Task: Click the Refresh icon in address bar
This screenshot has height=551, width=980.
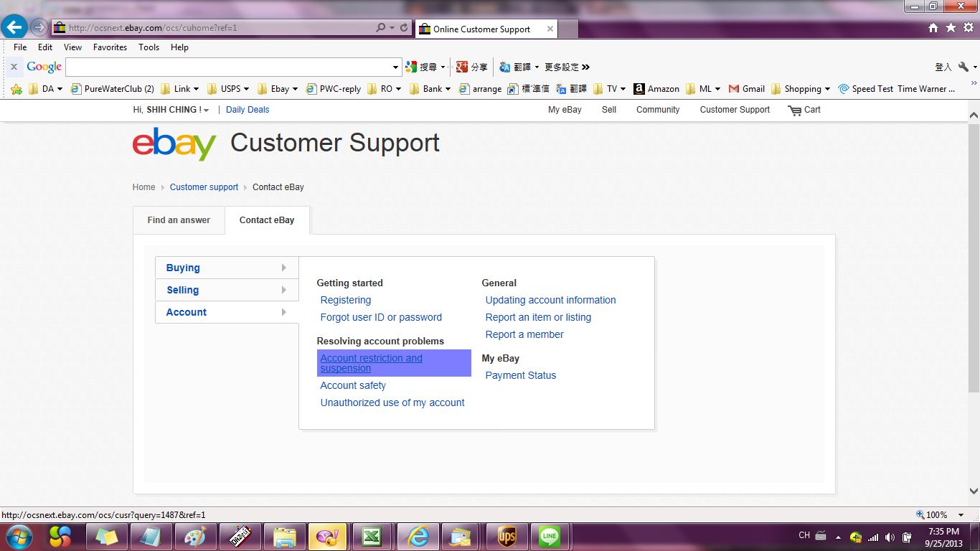Action: point(404,28)
